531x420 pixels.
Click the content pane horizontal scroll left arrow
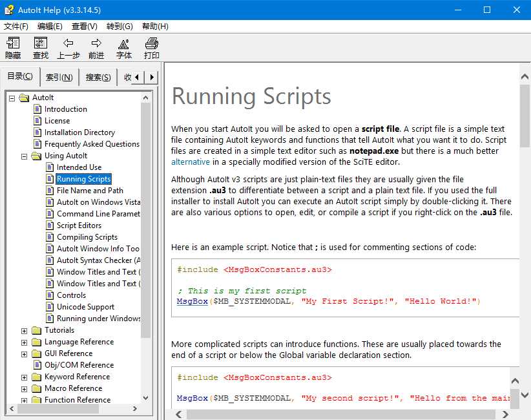pos(179,414)
